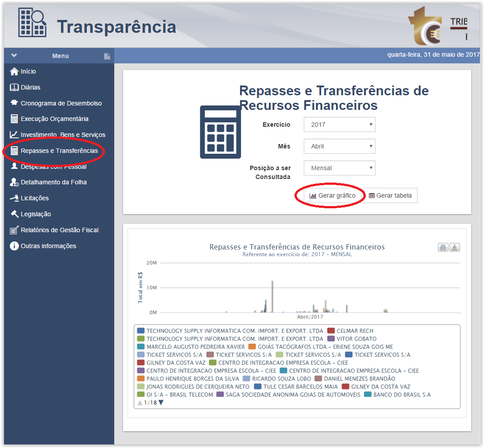Open the Mês dropdown showing Abril
Screen dimensions: 484x448
tap(339, 146)
